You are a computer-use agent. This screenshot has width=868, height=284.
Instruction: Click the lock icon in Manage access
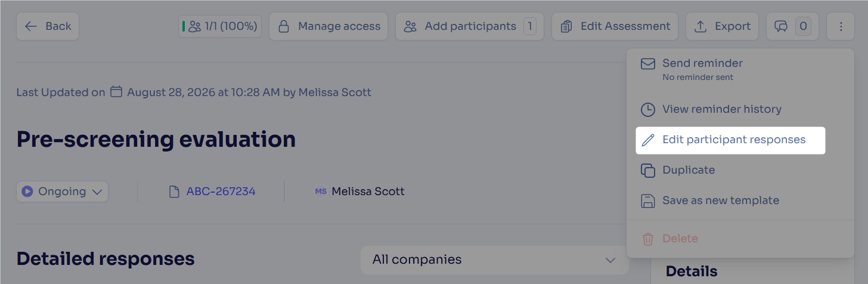[284, 26]
